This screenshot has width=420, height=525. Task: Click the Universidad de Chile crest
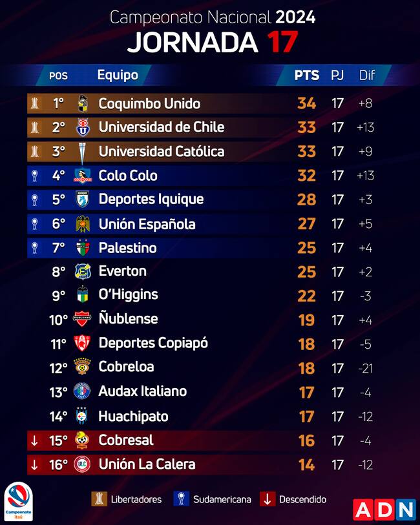(82, 127)
